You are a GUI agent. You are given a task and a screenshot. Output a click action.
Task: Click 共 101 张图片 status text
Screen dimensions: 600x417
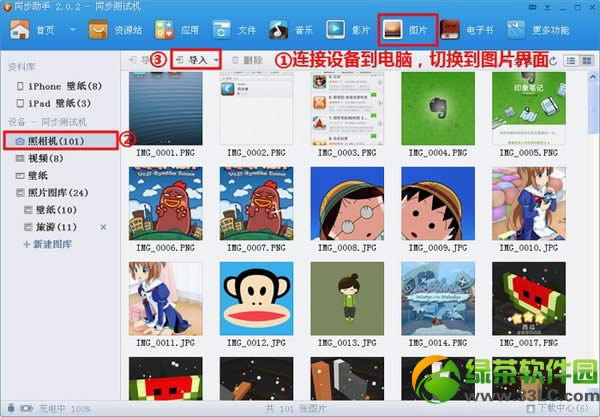coord(296,409)
